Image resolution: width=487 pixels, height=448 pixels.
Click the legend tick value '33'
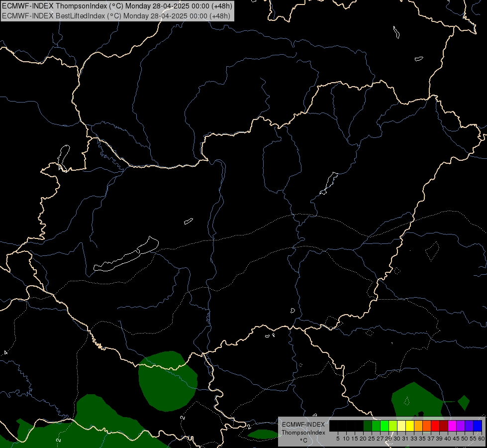[x=414, y=439]
